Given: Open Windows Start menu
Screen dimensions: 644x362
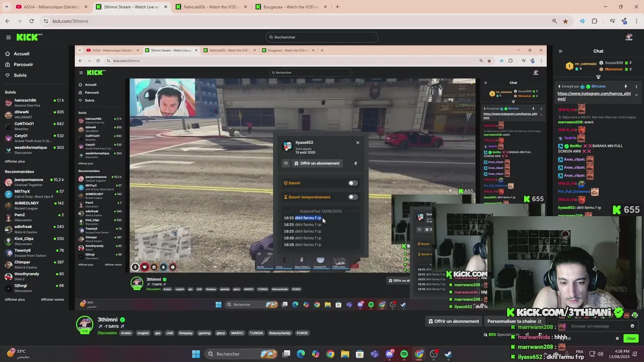Looking at the screenshot, I should (x=196, y=354).
